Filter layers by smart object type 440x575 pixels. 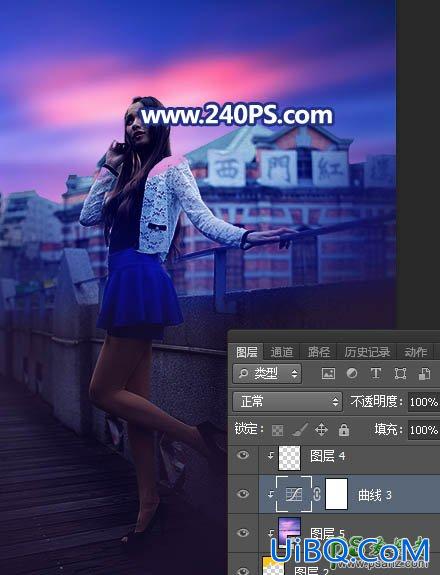(424, 374)
